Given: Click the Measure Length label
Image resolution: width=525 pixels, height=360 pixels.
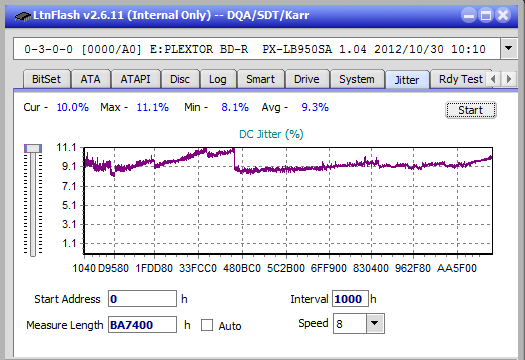Looking at the screenshot, I should (65, 325).
